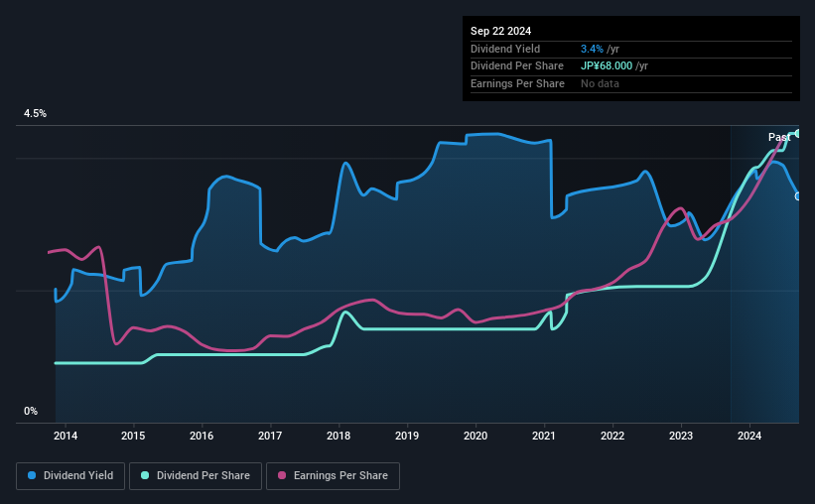Click the 4.5% y-axis label
Viewport: 815px width, 504px height.
pos(35,113)
